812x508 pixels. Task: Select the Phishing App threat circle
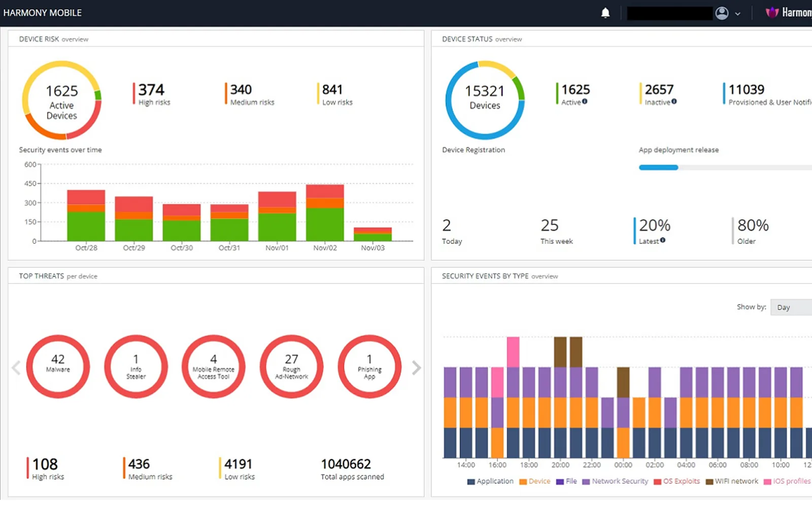pos(369,366)
